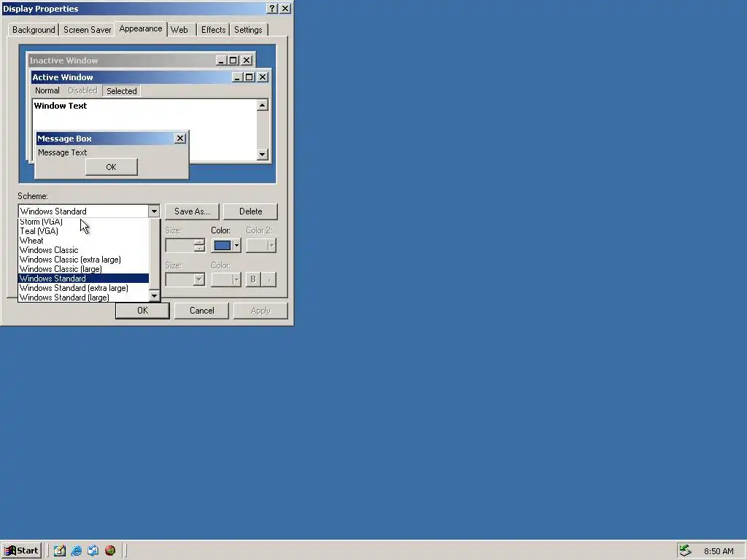The height and width of the screenshot is (560, 747).
Task: Click the taskbar clock 8:50 AM
Action: point(719,551)
